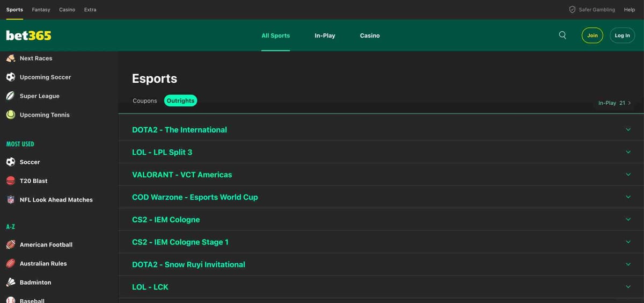Open Soccer under Most Used
644x303 pixels.
click(30, 162)
